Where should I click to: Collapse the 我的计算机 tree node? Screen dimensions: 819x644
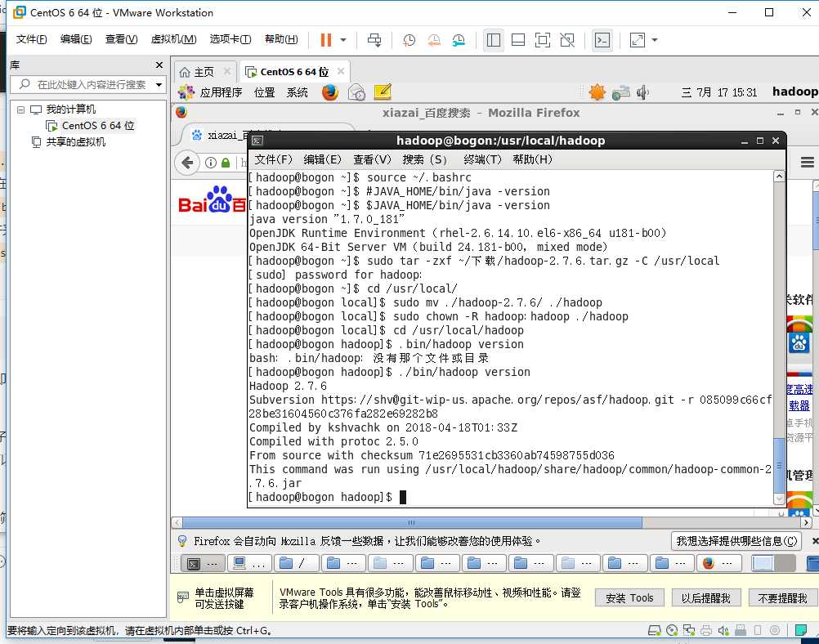coord(21,110)
